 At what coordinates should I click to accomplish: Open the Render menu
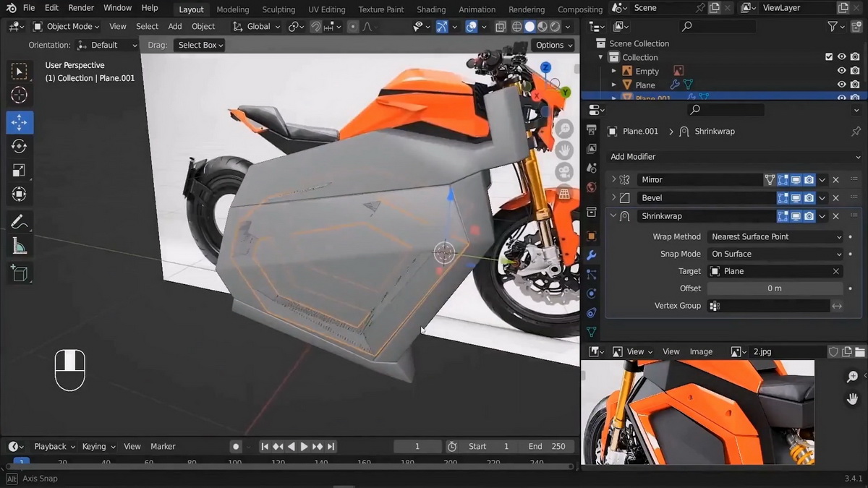pyautogui.click(x=81, y=8)
